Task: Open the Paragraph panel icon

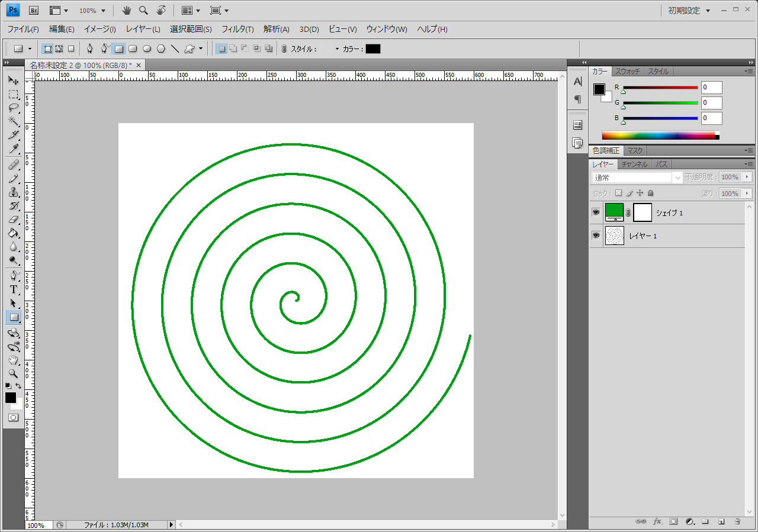Action: tap(578, 99)
